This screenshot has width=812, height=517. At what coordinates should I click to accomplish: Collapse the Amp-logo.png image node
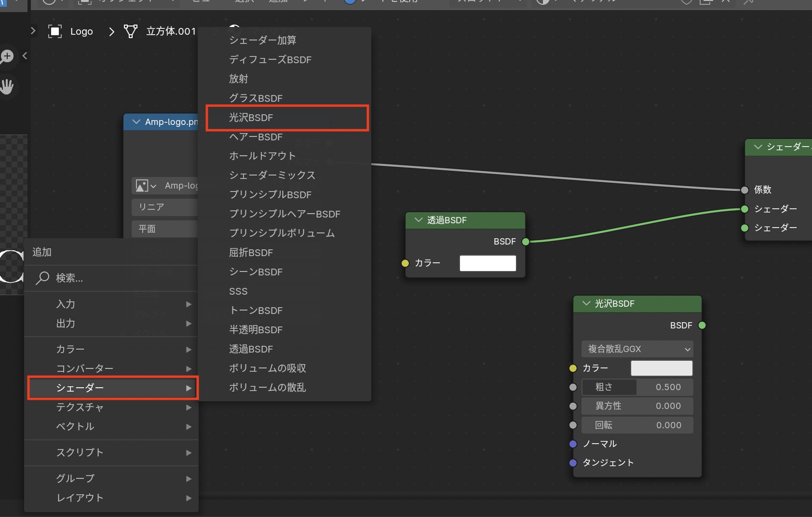[136, 122]
